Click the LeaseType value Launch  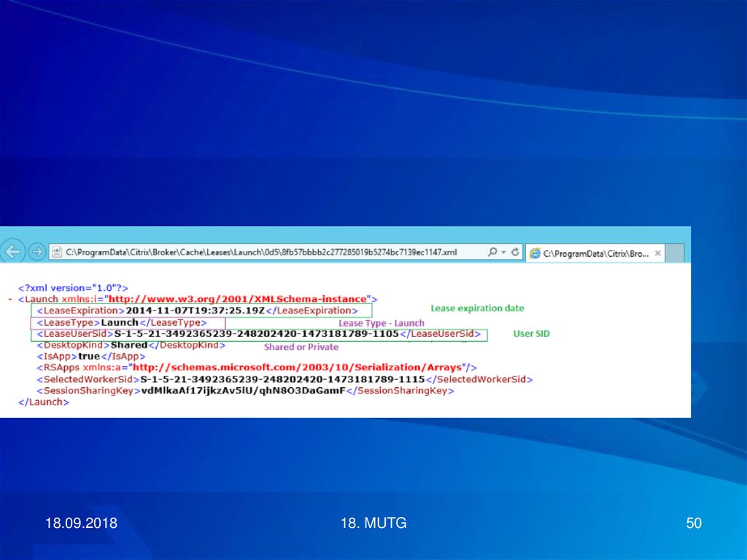point(120,322)
